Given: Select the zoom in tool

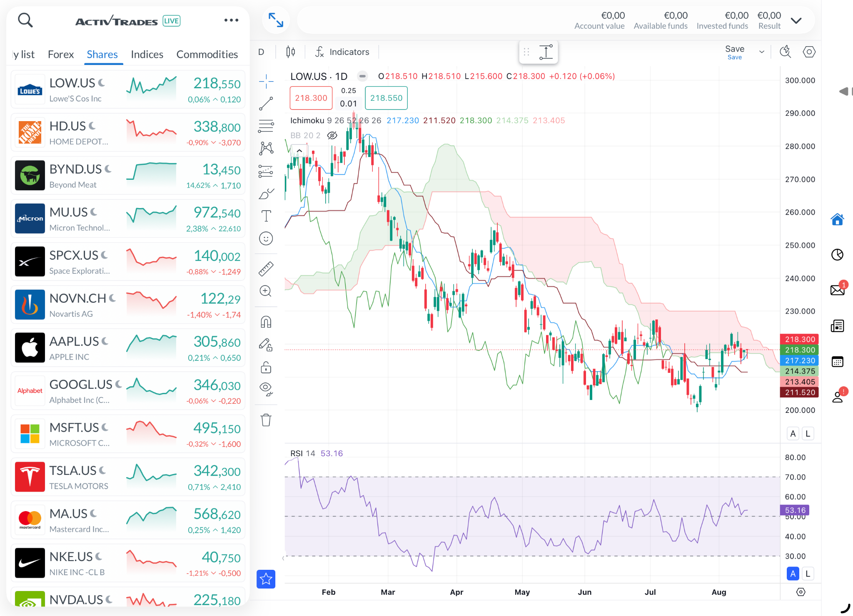Looking at the screenshot, I should 266,291.
